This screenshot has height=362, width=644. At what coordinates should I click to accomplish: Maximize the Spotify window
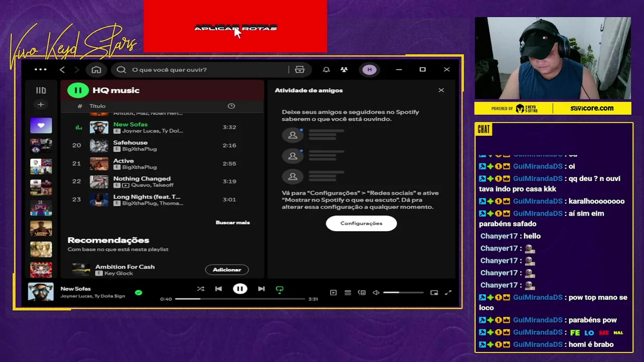[x=423, y=70]
